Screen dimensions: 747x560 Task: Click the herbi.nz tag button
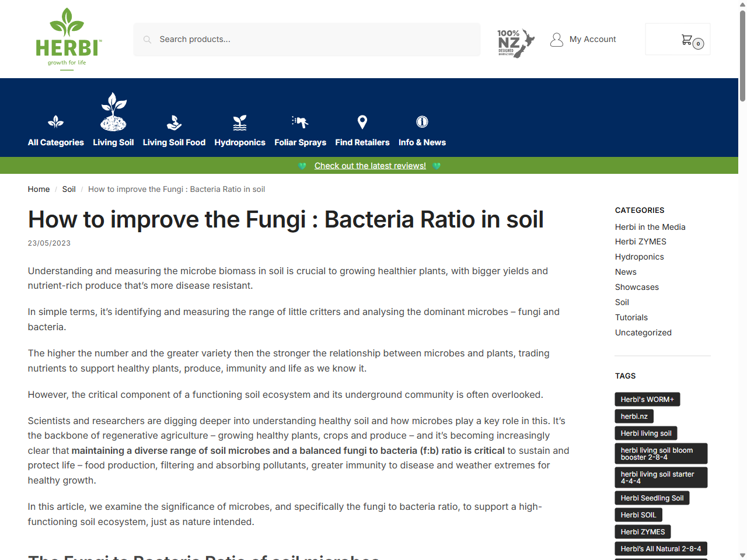point(634,416)
